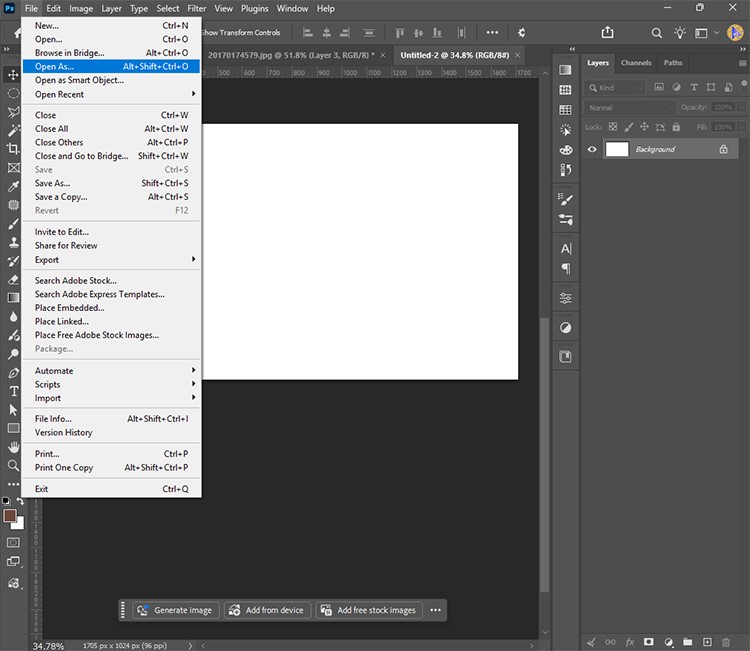Add layer mask icon
This screenshot has height=651, width=750.
[649, 642]
